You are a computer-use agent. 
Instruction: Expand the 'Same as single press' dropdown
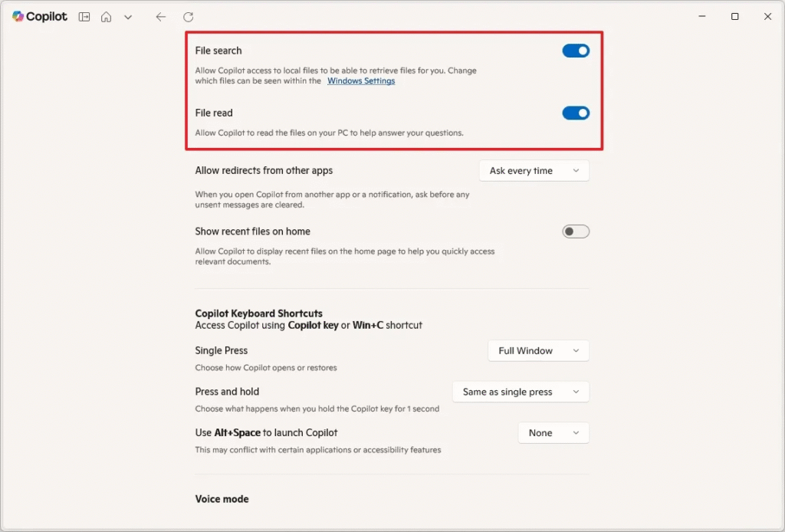(x=521, y=392)
